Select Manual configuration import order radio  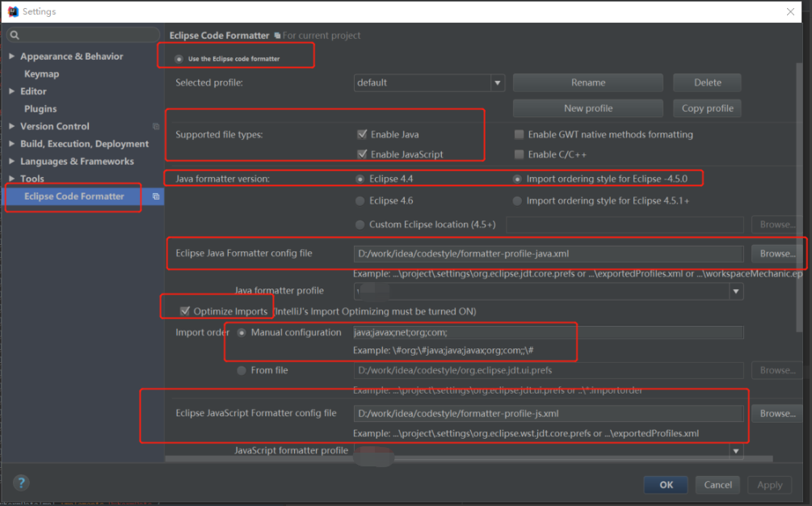(x=242, y=332)
